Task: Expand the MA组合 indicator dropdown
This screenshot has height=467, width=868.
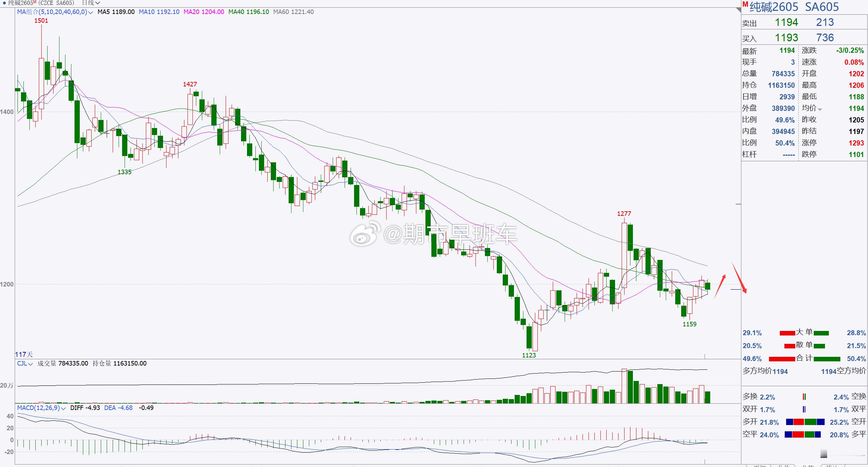Action: pyautogui.click(x=91, y=12)
